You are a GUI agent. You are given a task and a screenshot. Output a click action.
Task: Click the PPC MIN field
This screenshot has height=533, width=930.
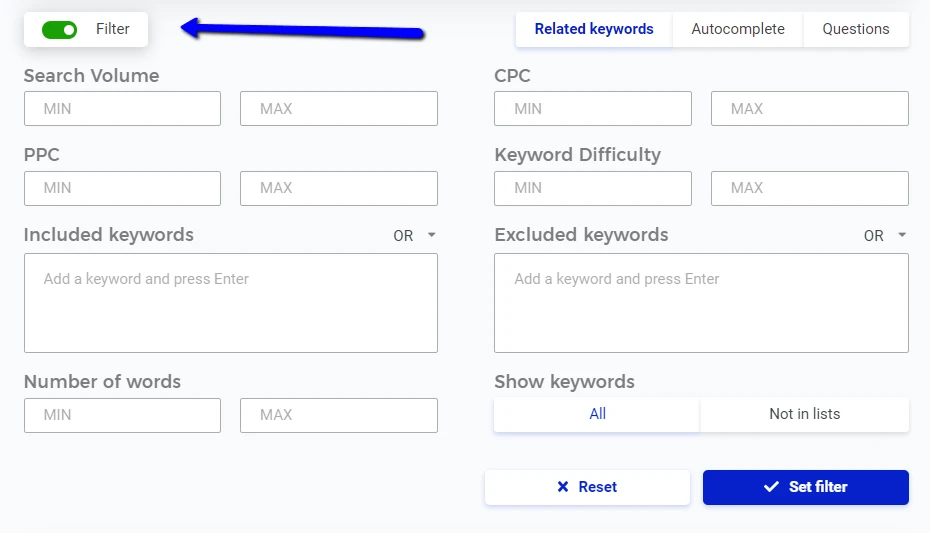[x=122, y=188]
